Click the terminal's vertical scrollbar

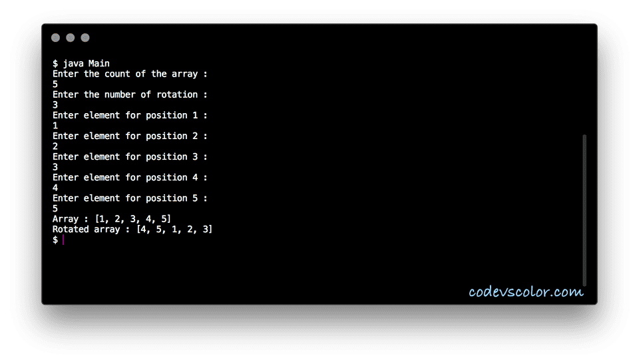pyautogui.click(x=584, y=210)
